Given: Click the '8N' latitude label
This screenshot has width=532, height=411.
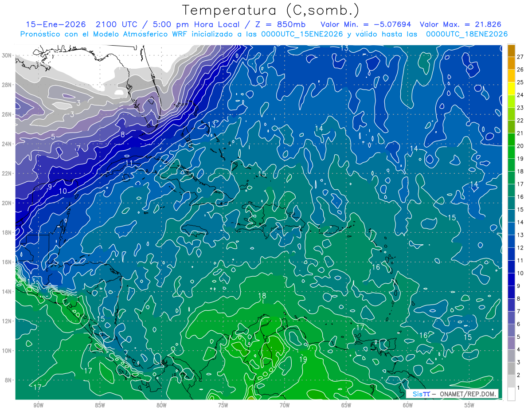Looking at the screenshot, I should point(9,380).
